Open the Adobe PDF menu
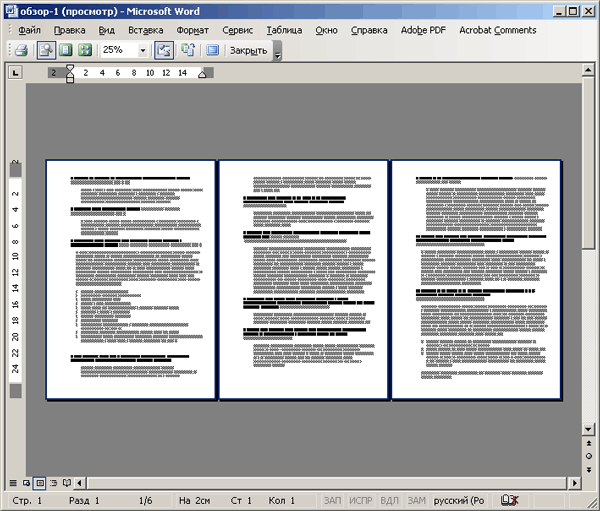Screen dimensions: 600x511 click(423, 30)
